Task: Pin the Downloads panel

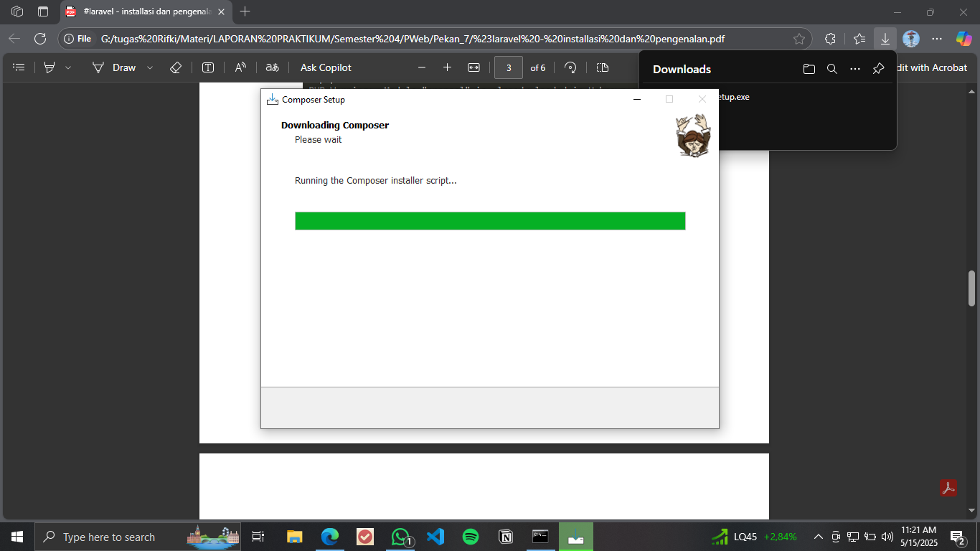Action: 878,69
